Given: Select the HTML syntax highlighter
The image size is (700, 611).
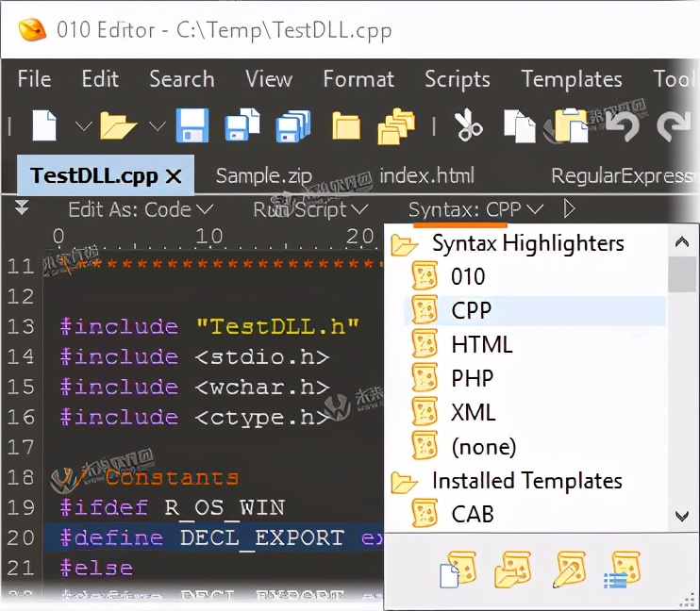Looking at the screenshot, I should pos(535,344).
